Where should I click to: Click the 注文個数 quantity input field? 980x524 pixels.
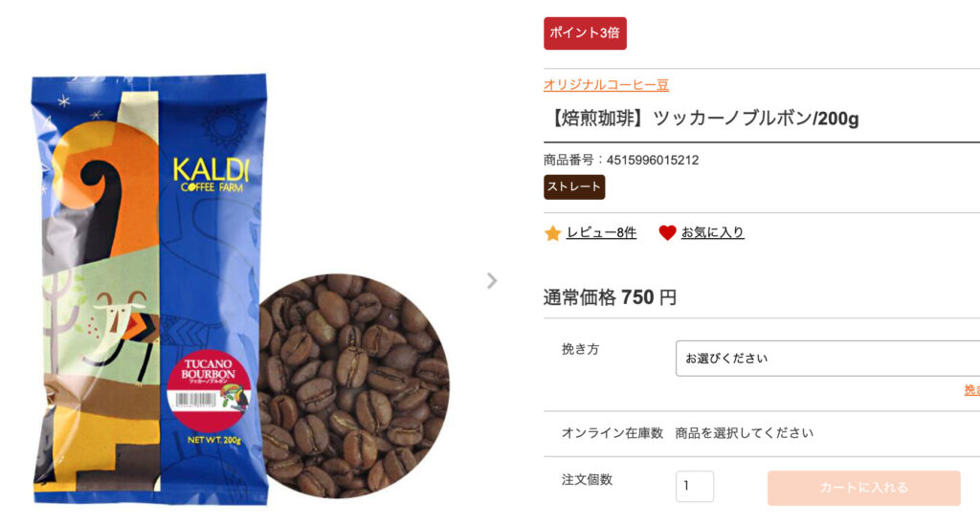click(695, 486)
